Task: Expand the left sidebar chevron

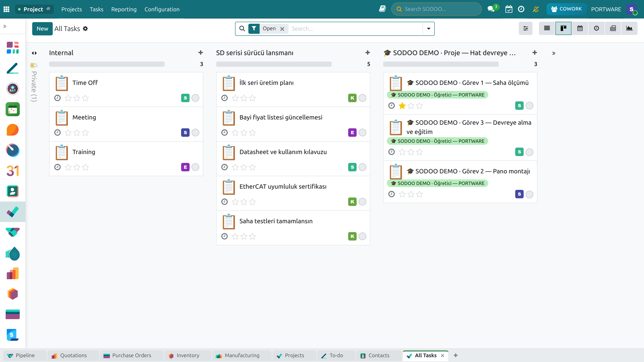Action: pos(5,26)
